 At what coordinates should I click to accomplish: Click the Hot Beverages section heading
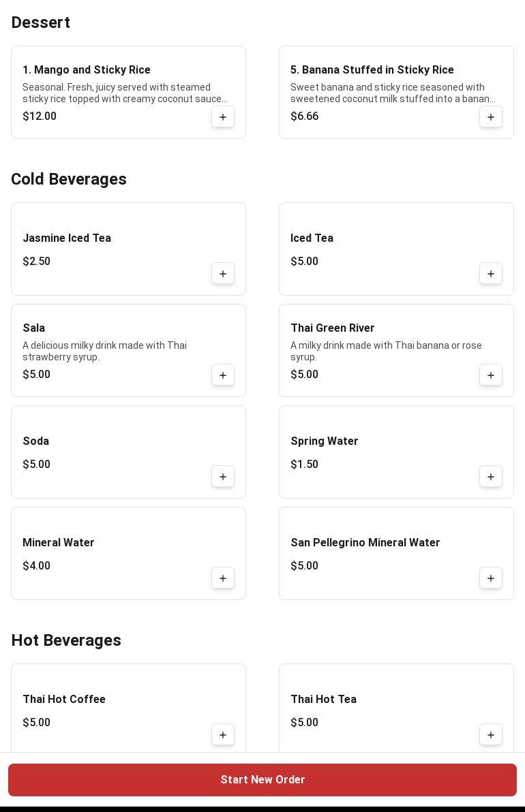[x=66, y=640]
